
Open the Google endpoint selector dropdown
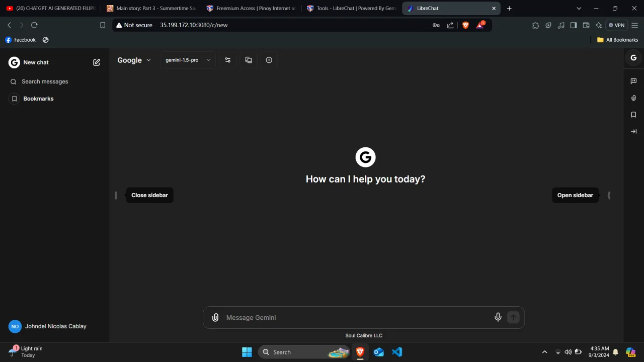click(134, 60)
